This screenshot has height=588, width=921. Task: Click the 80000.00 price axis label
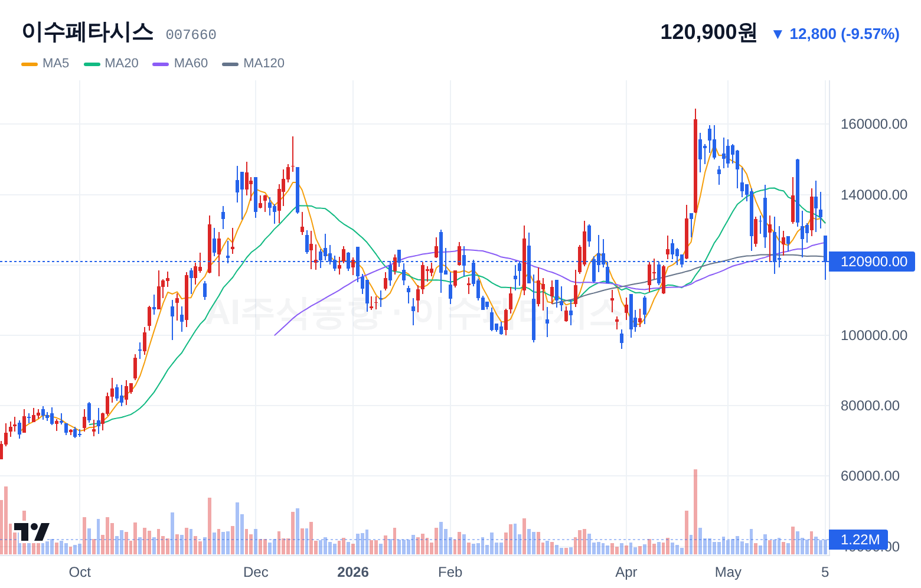click(870, 406)
